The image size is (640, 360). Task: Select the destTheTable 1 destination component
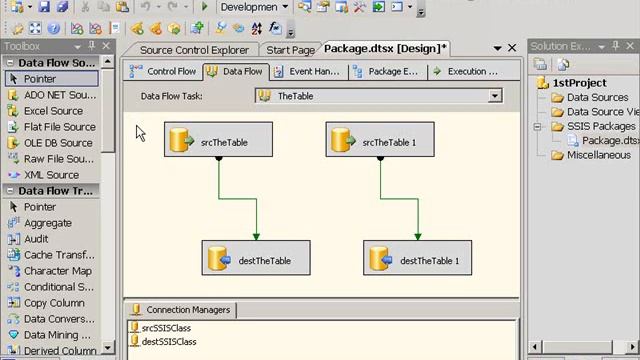[x=418, y=258]
